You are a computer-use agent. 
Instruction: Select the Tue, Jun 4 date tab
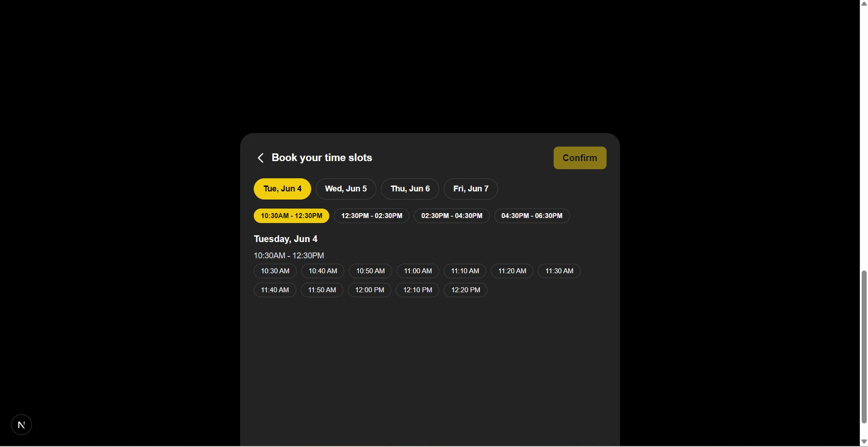pos(283,189)
